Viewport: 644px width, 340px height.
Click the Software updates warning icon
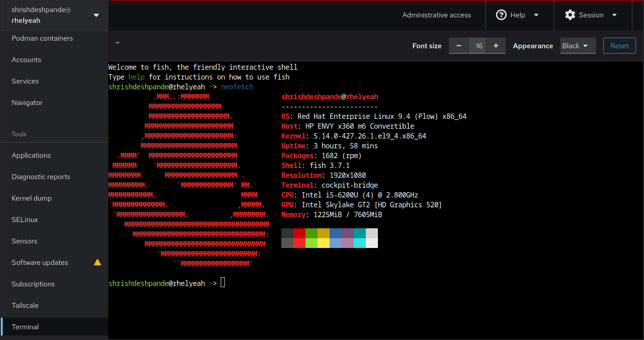(97, 262)
